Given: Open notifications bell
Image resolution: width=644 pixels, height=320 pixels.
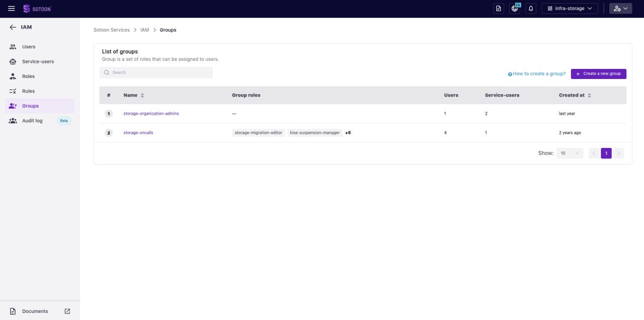Looking at the screenshot, I should [531, 9].
